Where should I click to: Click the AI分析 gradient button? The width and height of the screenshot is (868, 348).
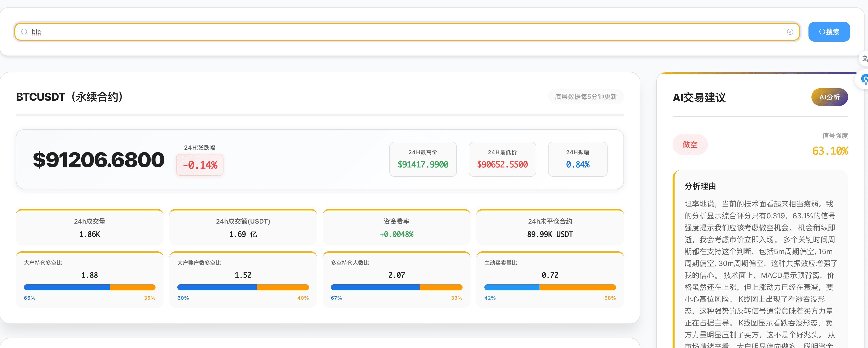[829, 97]
